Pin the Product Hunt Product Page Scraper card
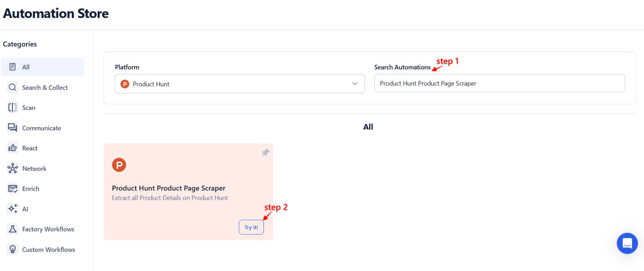The height and width of the screenshot is (271, 644). pyautogui.click(x=265, y=153)
